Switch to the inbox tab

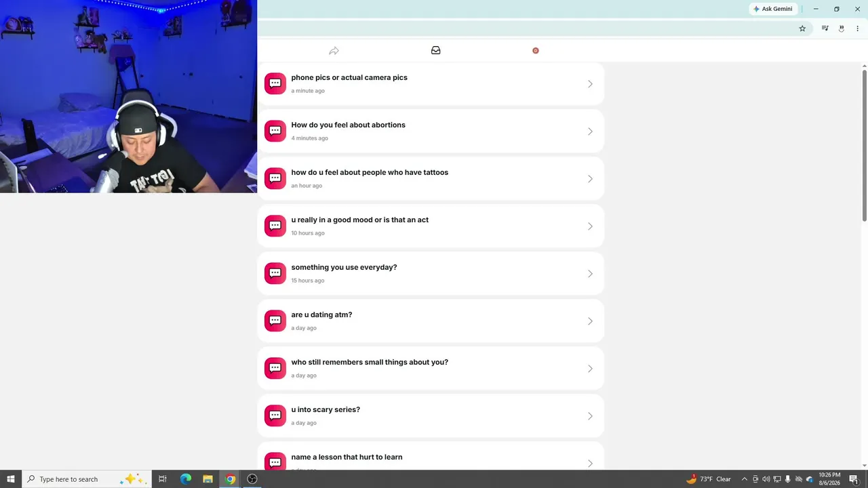(436, 51)
